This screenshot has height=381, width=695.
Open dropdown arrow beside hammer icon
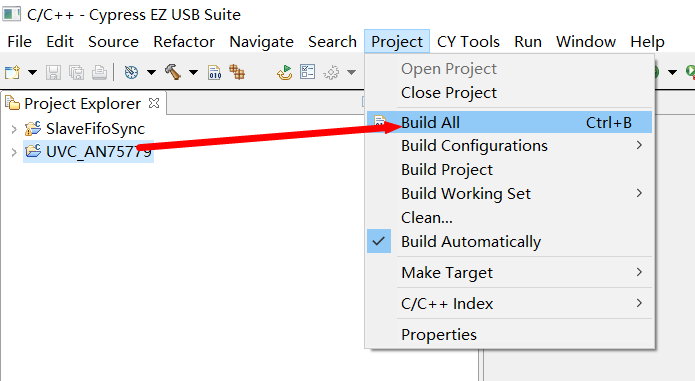pyautogui.click(x=193, y=72)
